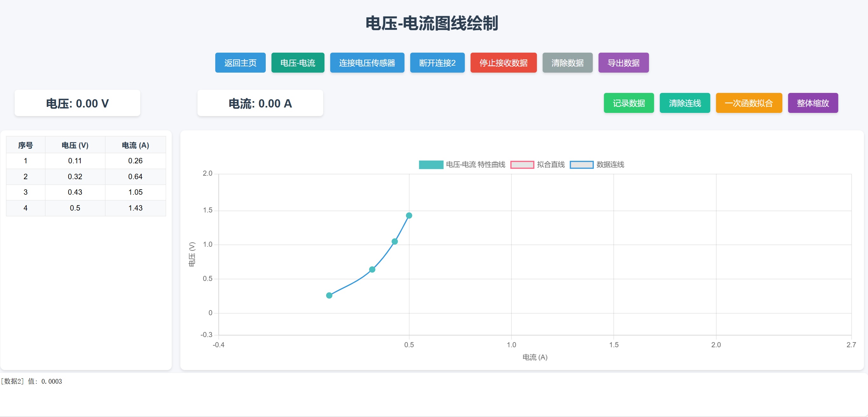Record a data point with 记录数据

click(628, 103)
